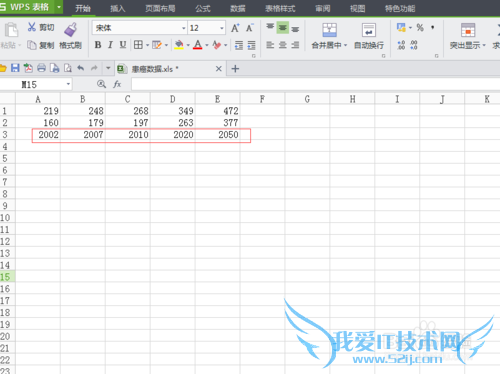Toggle left horizontal alignment
This screenshot has height=374, width=500.
click(270, 45)
